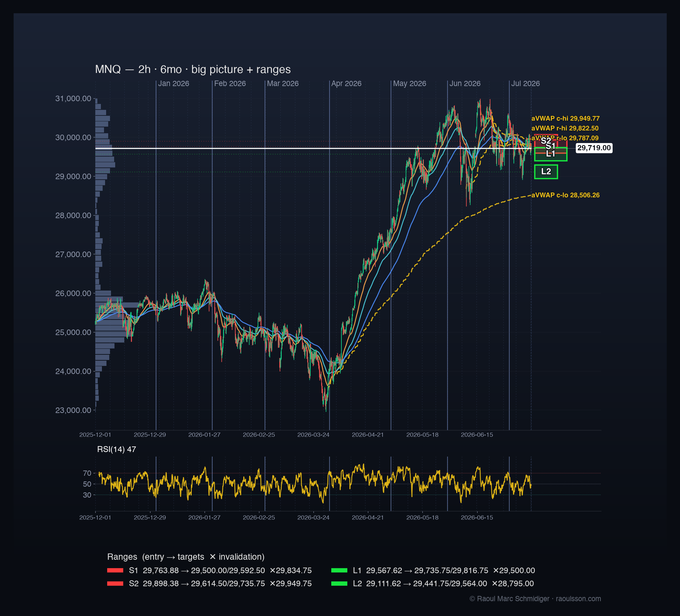
Task: Click the RSI(14) 47 indicator label
Action: pos(117,449)
